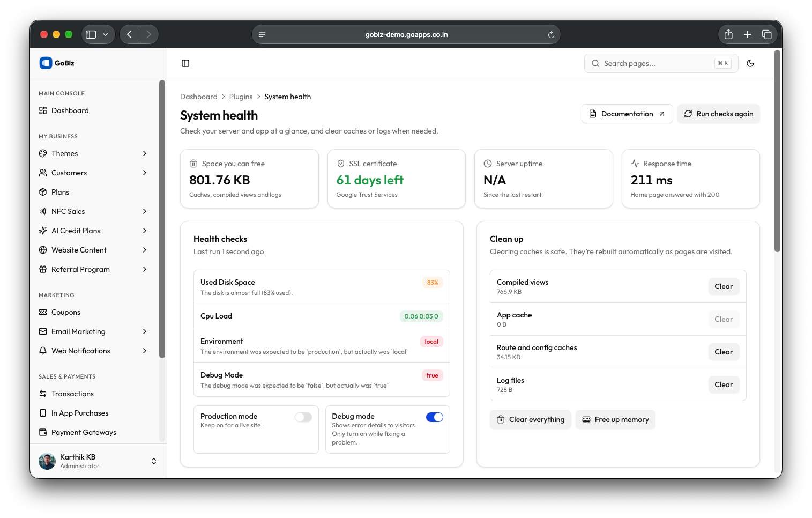Expand the Customers submenu
This screenshot has height=518, width=812.
145,173
